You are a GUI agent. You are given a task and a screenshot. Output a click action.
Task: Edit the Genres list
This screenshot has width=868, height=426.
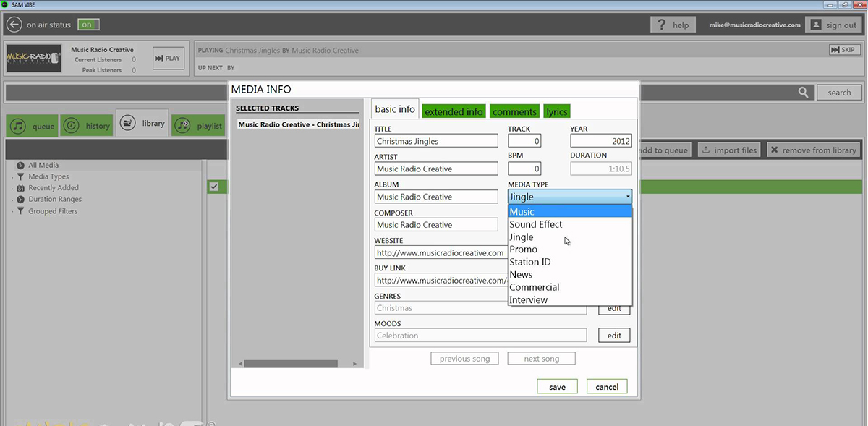pos(614,309)
